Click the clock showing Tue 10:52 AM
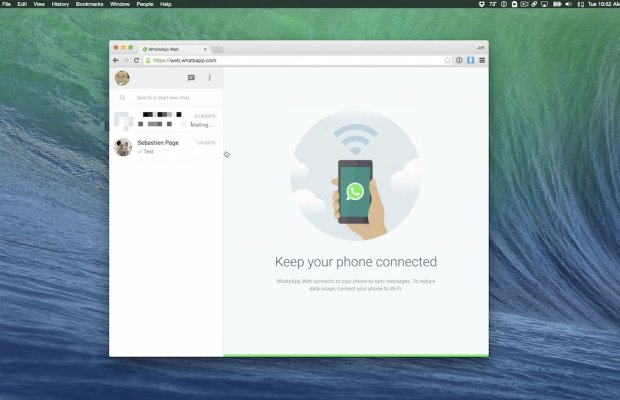Screen dimensions: 620x400 coord(604,4)
